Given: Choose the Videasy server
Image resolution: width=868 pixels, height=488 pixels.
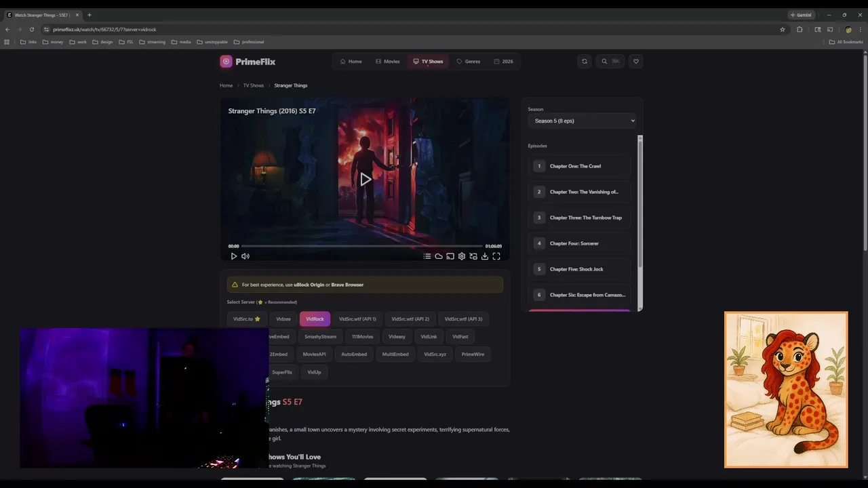Looking at the screenshot, I should click(397, 337).
